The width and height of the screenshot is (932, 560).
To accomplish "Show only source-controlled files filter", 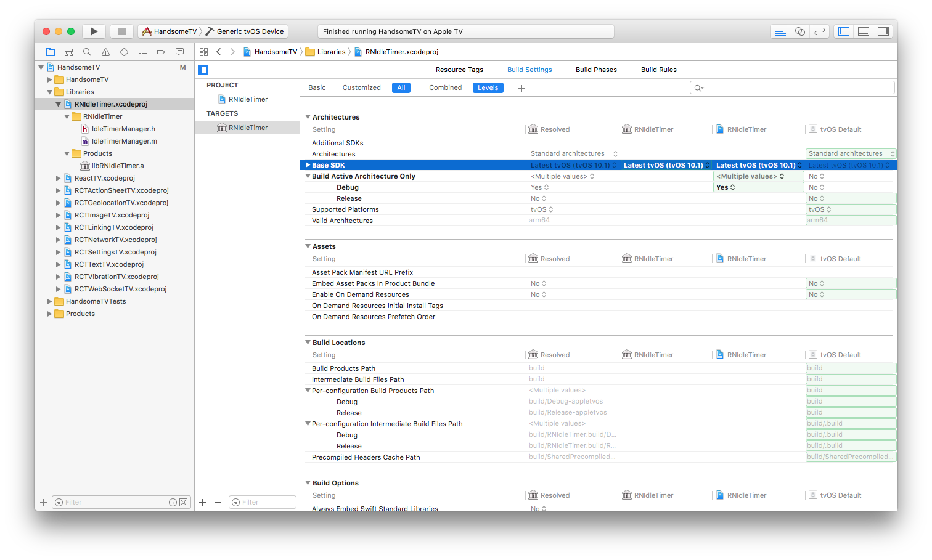I will [x=183, y=502].
